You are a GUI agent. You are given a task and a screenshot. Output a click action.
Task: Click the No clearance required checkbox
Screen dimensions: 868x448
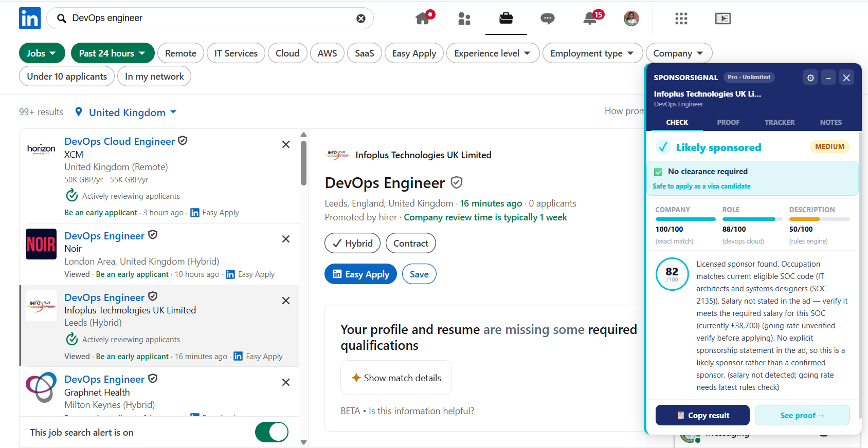pos(658,172)
